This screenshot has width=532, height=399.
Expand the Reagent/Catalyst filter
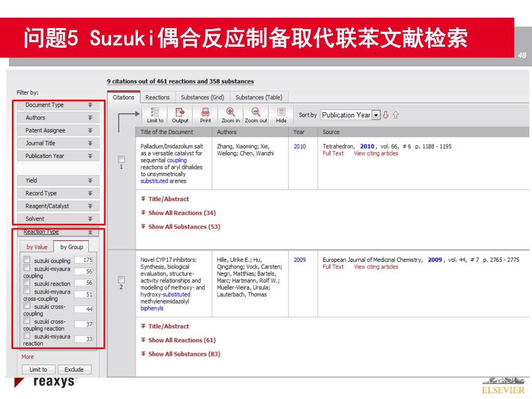point(58,206)
